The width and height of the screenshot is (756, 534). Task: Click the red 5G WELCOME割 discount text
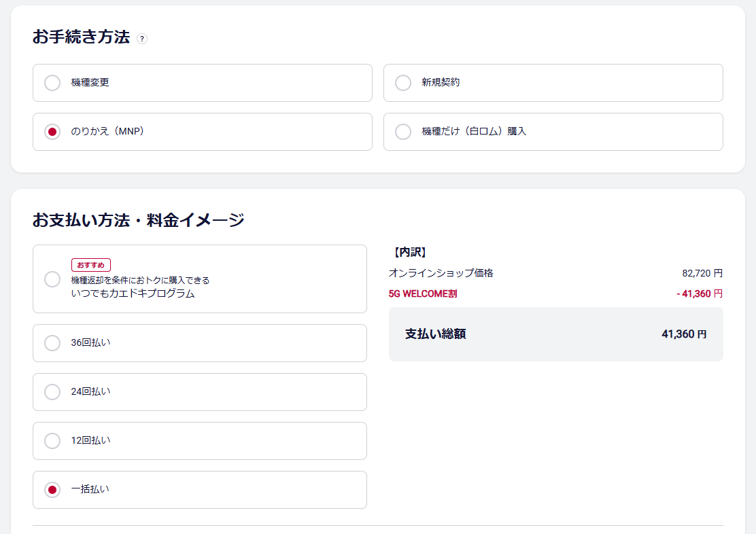423,294
